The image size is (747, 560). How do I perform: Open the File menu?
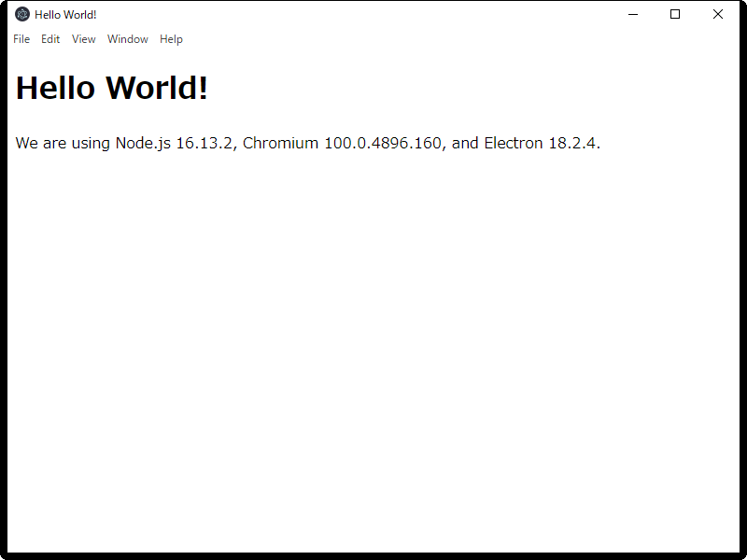[21, 39]
